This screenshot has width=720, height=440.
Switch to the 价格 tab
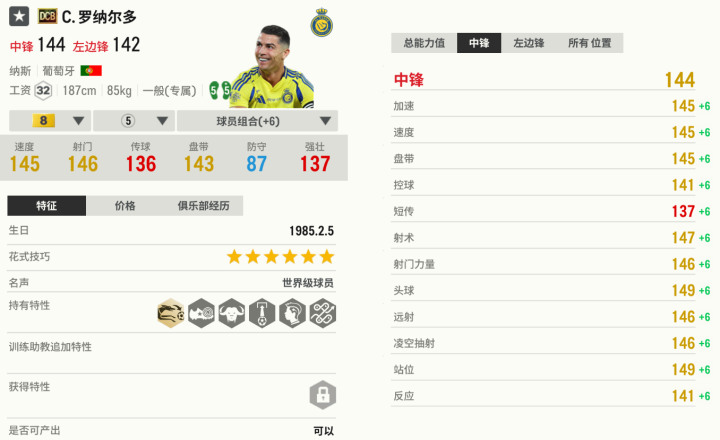click(x=125, y=206)
